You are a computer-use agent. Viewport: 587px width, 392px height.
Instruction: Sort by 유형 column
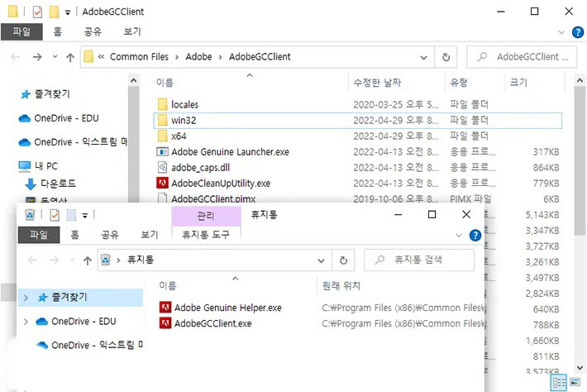(459, 83)
